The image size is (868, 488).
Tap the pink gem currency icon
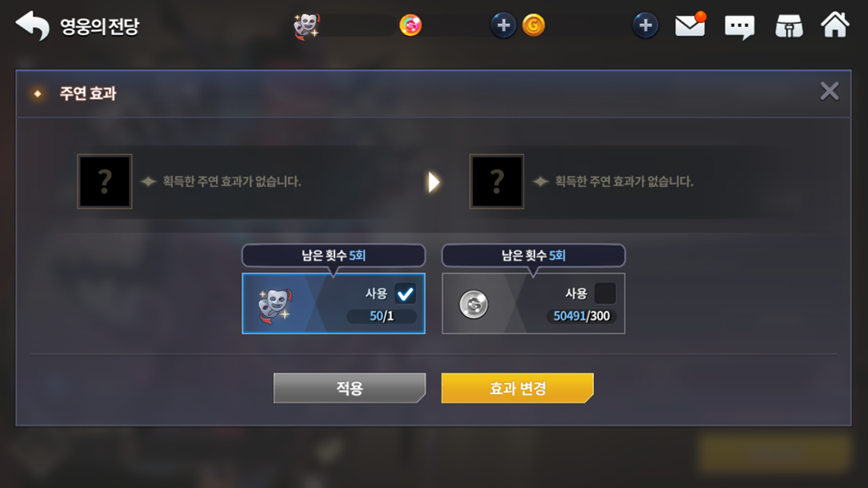[x=410, y=25]
